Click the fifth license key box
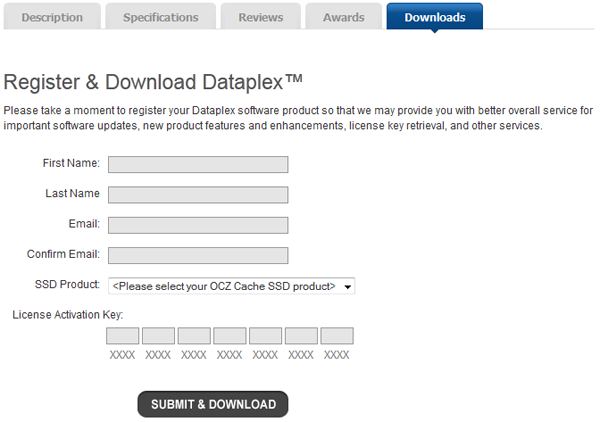 click(x=265, y=336)
